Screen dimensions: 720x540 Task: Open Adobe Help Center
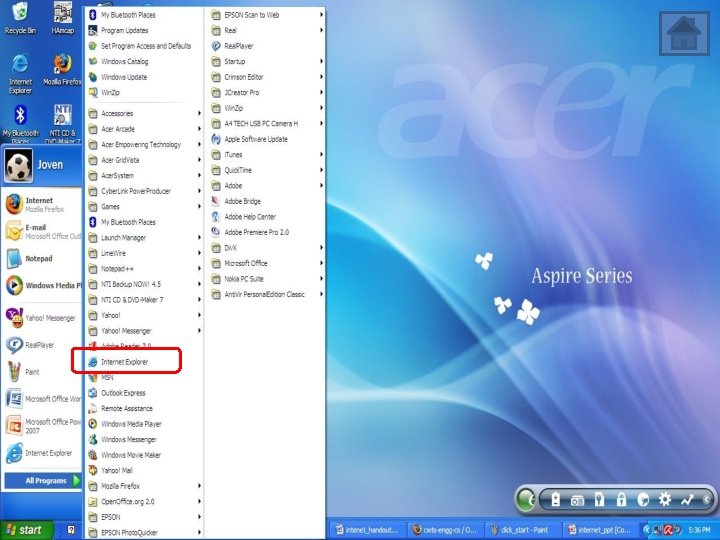(267, 217)
